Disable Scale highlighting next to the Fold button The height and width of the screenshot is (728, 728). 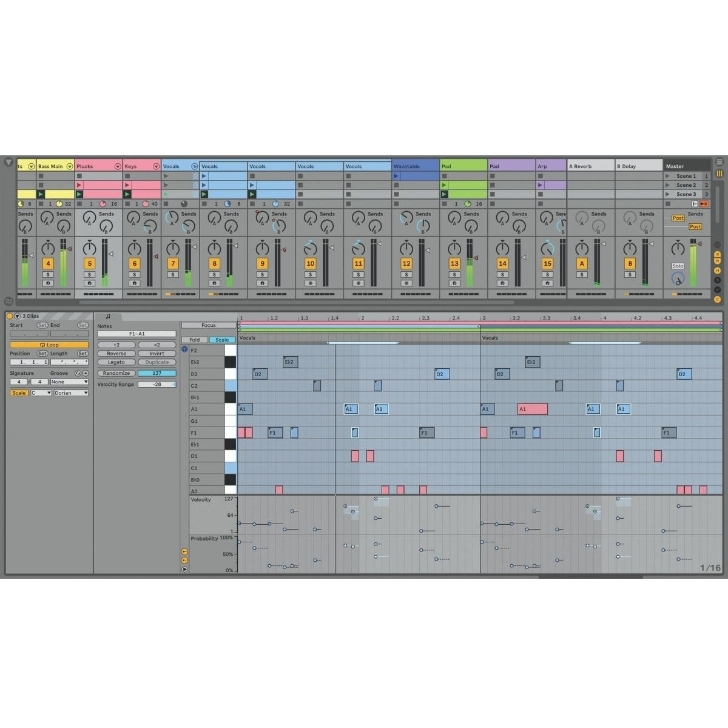pyautogui.click(x=223, y=340)
